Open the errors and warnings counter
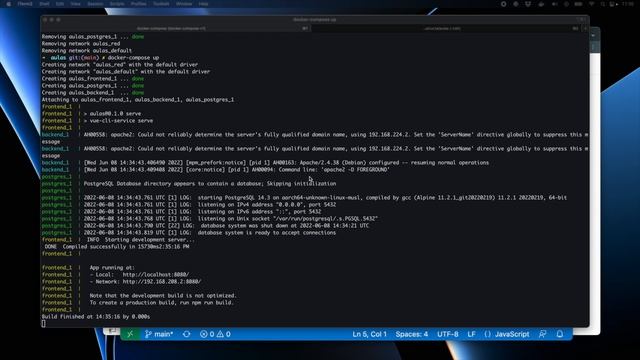640x360 pixels. pos(215,334)
